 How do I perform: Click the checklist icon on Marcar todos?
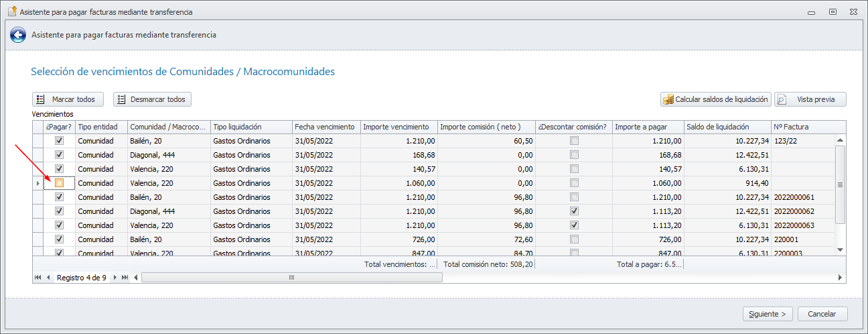click(x=40, y=99)
